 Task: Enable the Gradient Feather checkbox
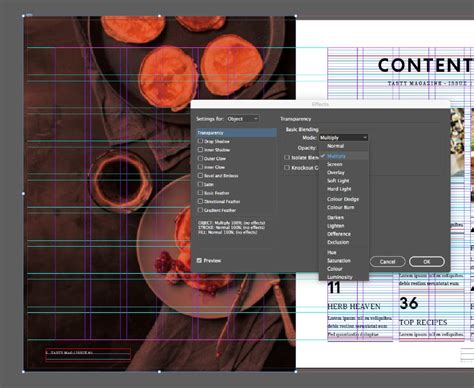click(x=200, y=210)
